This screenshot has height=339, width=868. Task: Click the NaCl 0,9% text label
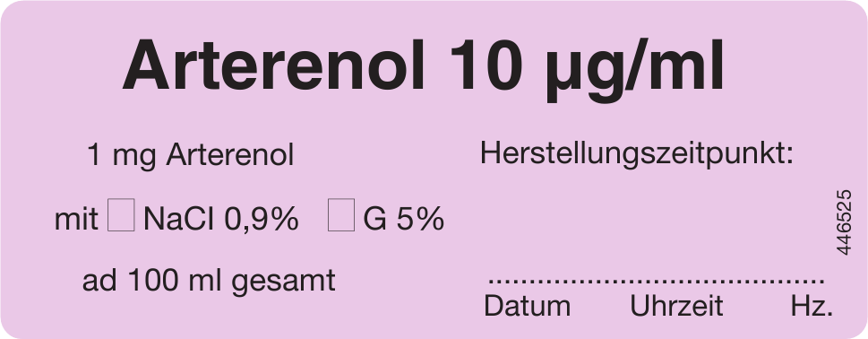point(221,220)
